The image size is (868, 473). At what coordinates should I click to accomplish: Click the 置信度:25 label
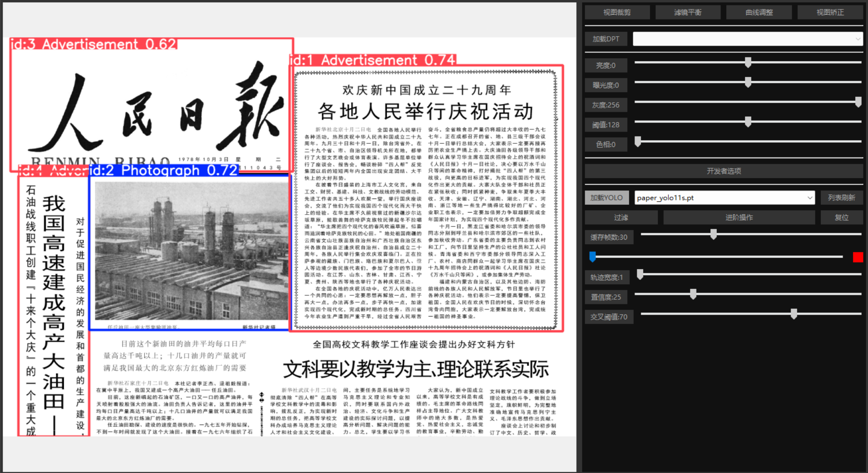(606, 297)
